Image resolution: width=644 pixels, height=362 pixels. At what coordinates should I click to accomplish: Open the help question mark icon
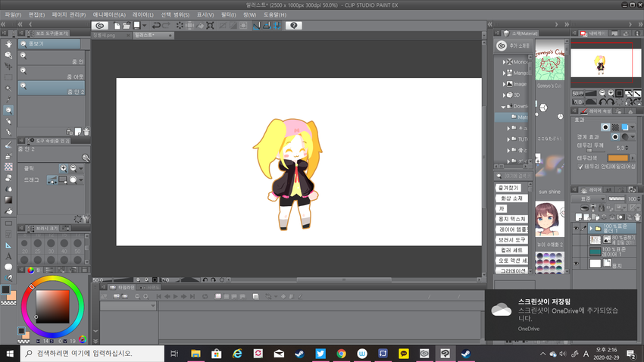(x=294, y=26)
